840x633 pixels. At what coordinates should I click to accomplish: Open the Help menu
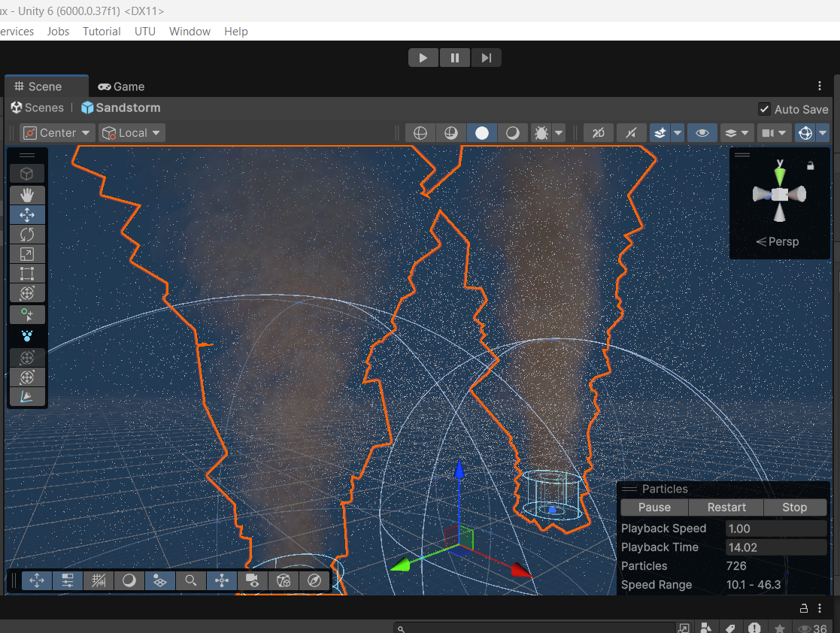pos(235,31)
